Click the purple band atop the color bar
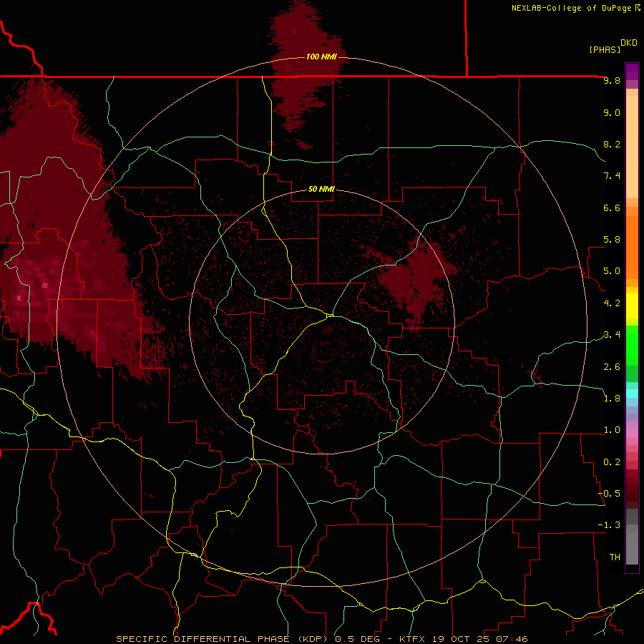Image resolution: width=644 pixels, height=644 pixels. (x=632, y=72)
